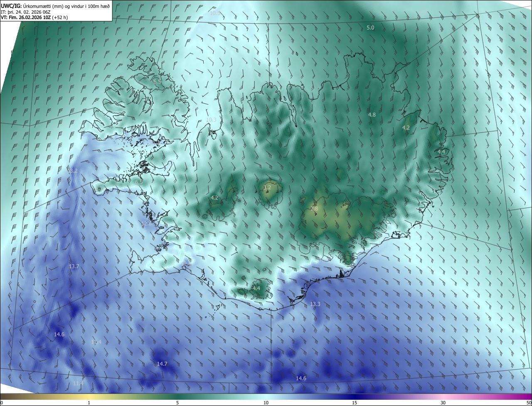This screenshot has height=406, width=532.
Task: Click the 4.8 value label on the map
Action: point(372,115)
